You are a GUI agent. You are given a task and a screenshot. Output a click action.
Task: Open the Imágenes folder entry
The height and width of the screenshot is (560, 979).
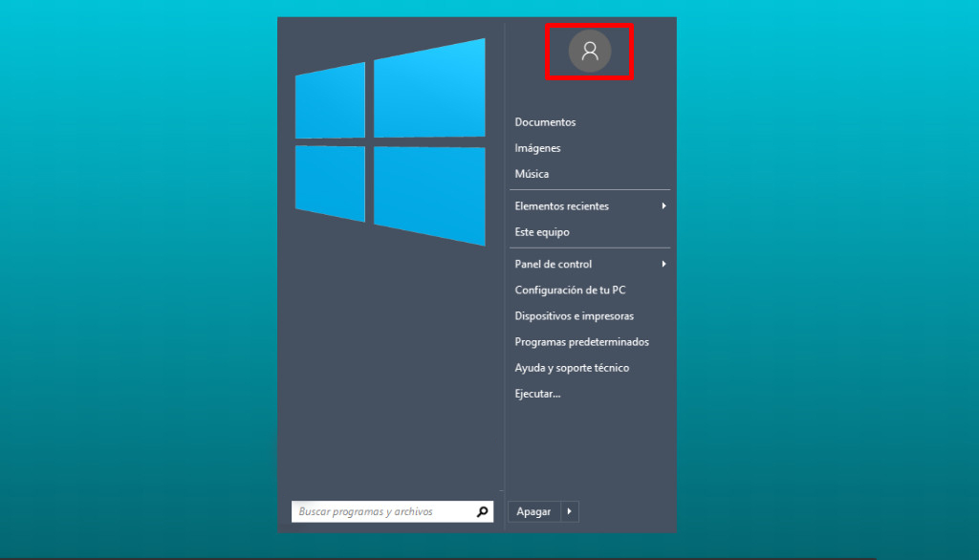[x=537, y=148]
